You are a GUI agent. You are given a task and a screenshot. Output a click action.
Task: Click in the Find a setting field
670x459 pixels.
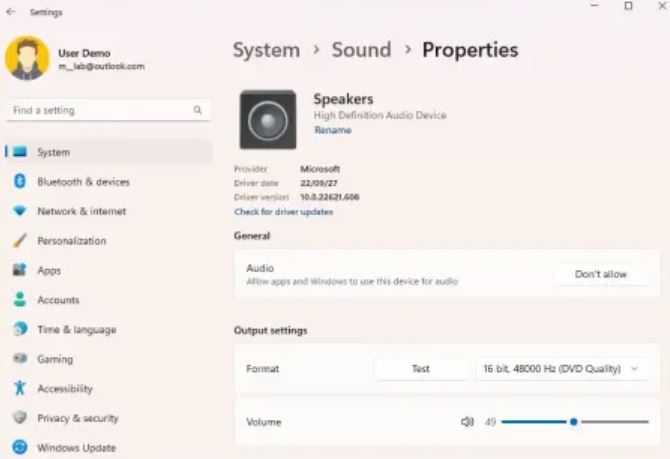tap(108, 110)
